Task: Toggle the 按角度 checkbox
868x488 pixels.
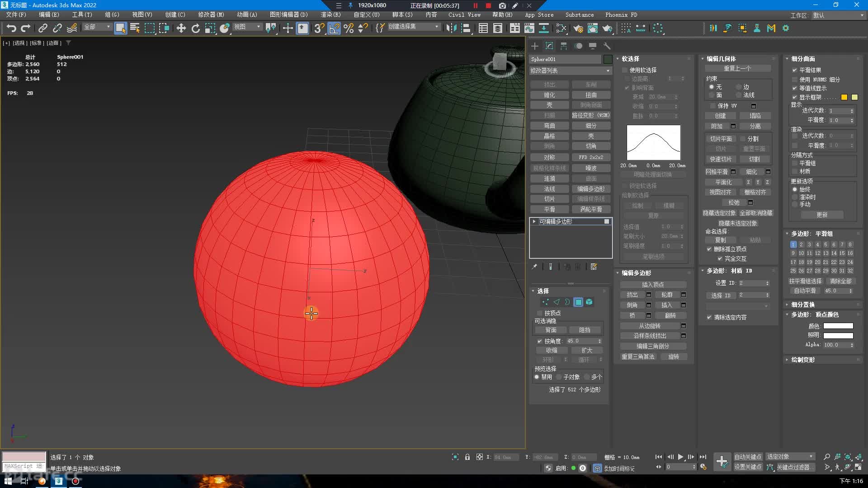Action: 539,341
